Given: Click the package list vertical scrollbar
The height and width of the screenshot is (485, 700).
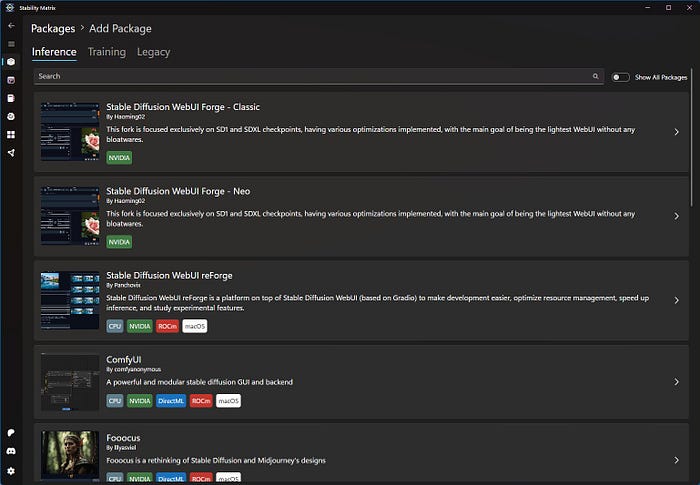Looking at the screenshot, I should point(692,136).
